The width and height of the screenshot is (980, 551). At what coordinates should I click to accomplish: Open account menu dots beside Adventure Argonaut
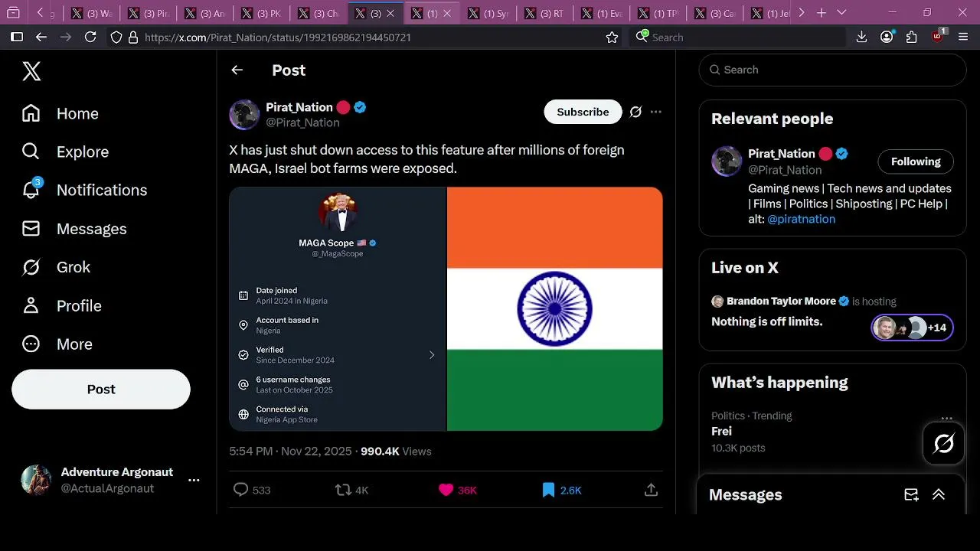[194, 480]
